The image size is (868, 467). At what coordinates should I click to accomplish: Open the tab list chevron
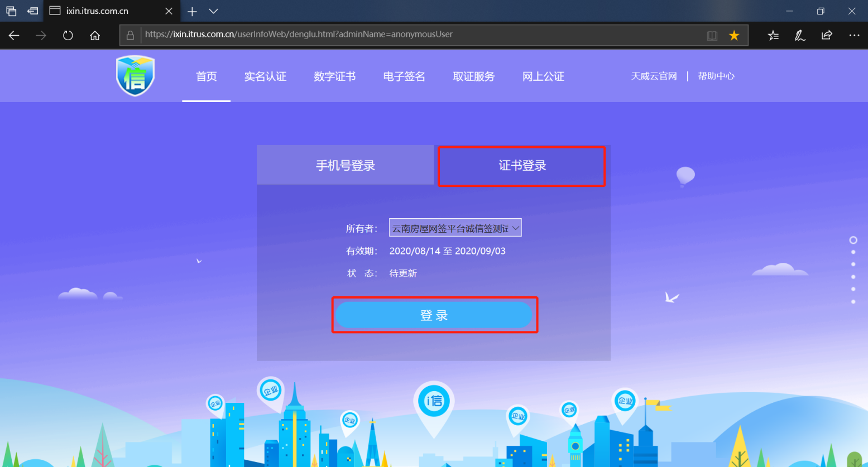[x=213, y=11]
